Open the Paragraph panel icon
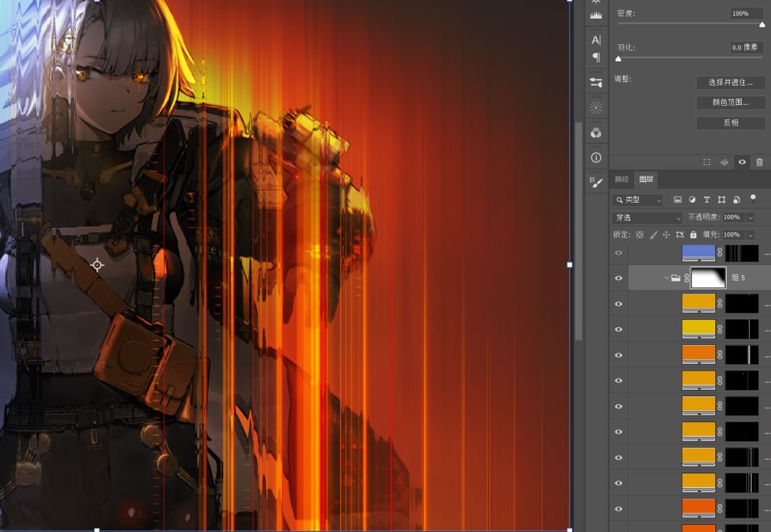The height and width of the screenshot is (532, 771). tap(596, 57)
